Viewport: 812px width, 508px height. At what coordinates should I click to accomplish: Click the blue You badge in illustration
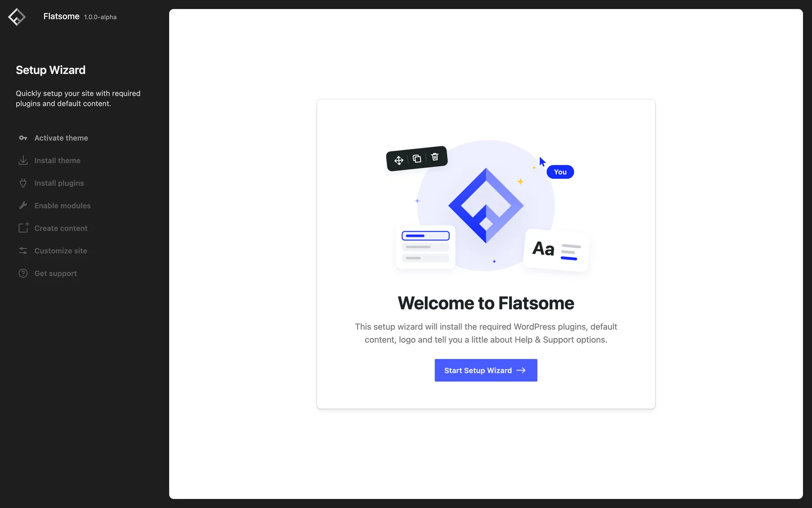point(560,172)
